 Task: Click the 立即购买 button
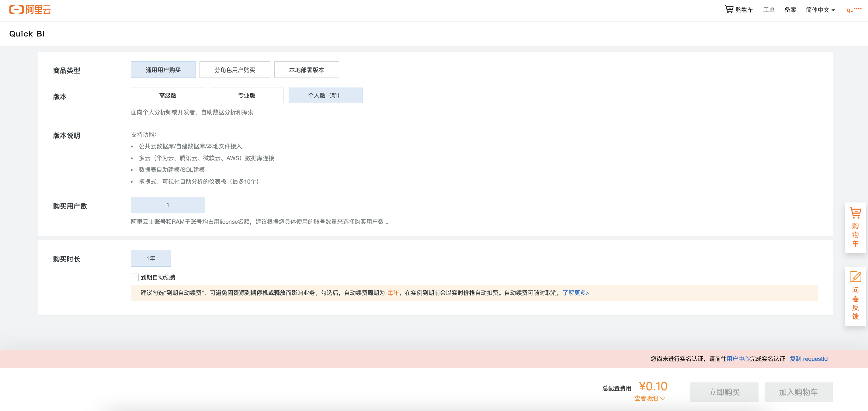tap(724, 392)
